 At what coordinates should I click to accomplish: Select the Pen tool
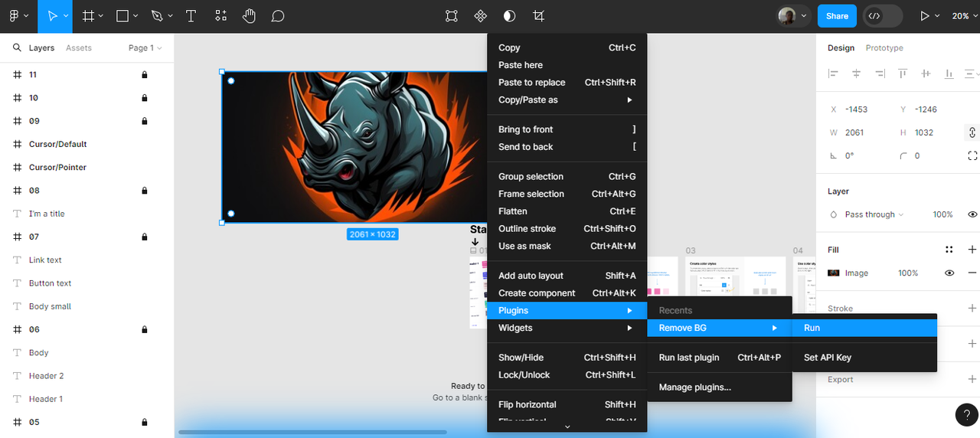coord(157,16)
